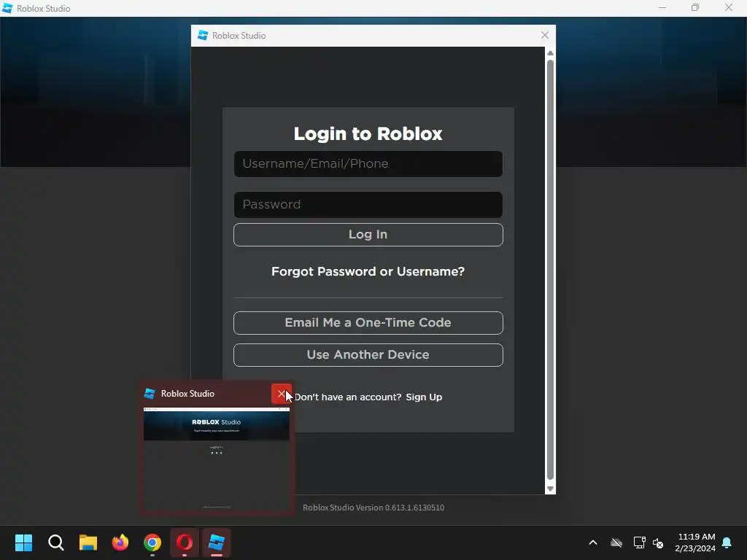Select Use Another Device button
Image resolution: width=747 pixels, height=560 pixels.
[368, 355]
